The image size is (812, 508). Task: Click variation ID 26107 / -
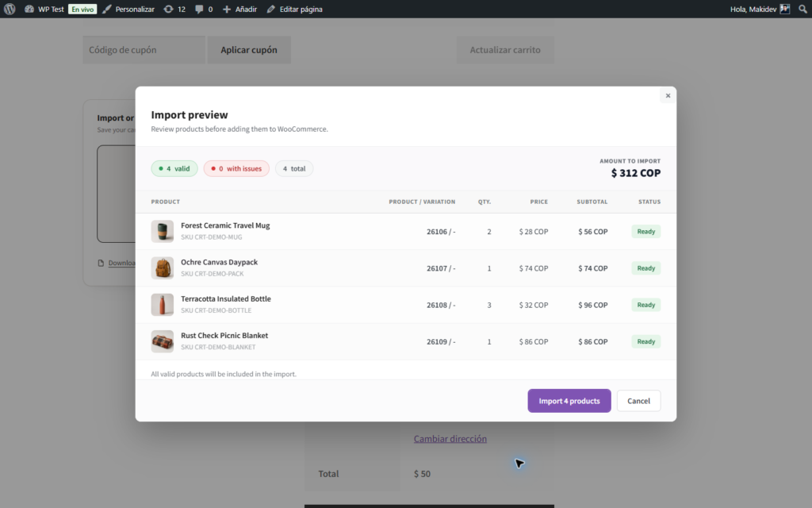(441, 268)
